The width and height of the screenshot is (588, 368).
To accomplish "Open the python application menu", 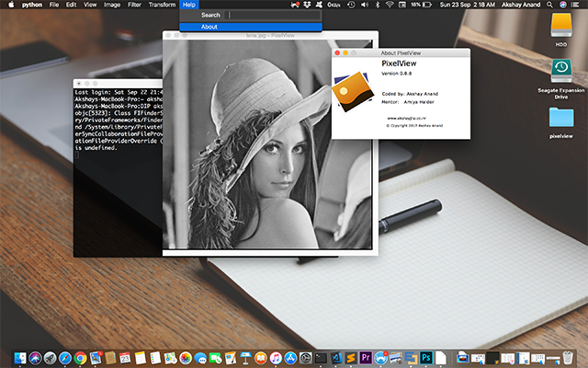I will tap(32, 5).
